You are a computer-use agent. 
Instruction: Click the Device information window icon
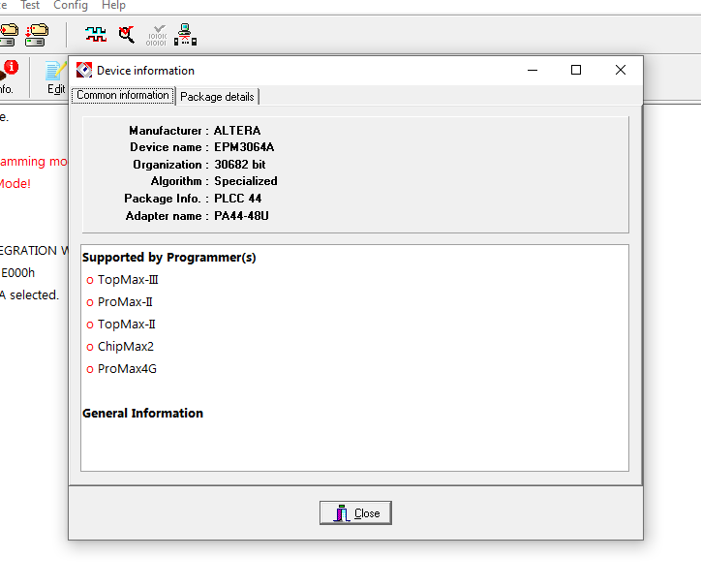click(84, 70)
